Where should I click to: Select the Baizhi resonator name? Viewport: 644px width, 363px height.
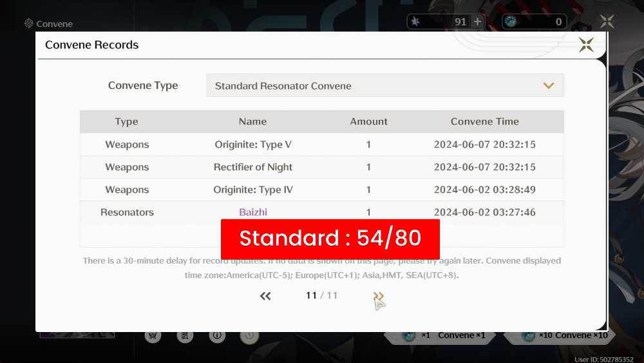(253, 212)
